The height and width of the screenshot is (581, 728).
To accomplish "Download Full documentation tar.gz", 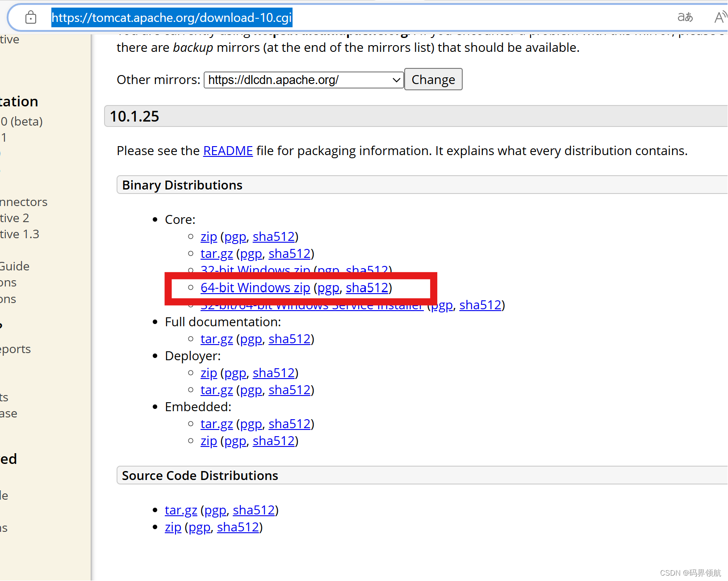I will click(x=217, y=339).
